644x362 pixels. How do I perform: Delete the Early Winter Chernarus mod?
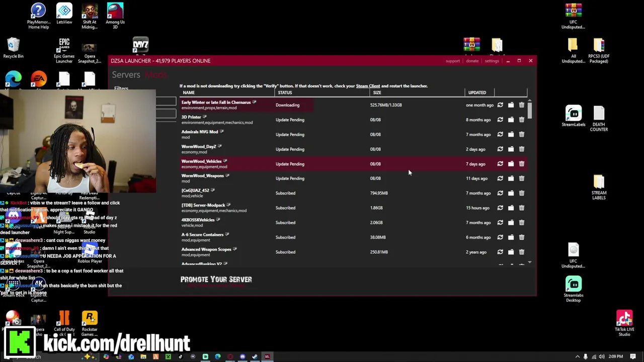click(x=522, y=105)
